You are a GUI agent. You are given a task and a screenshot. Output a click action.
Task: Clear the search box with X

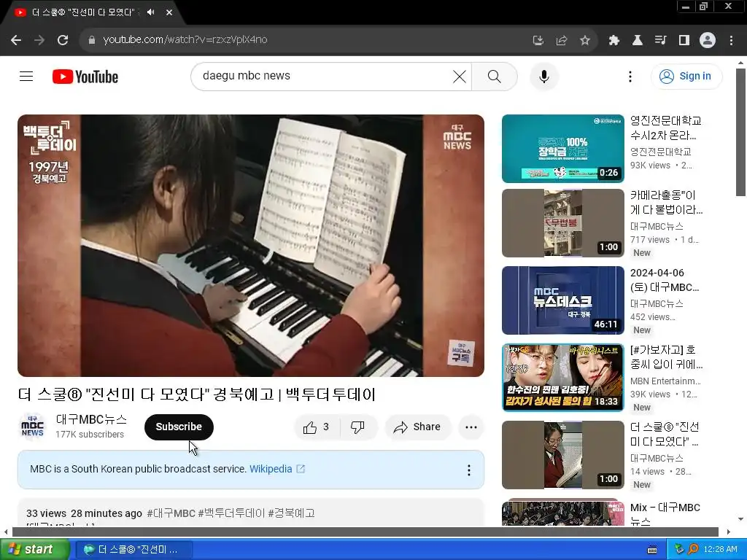(460, 76)
